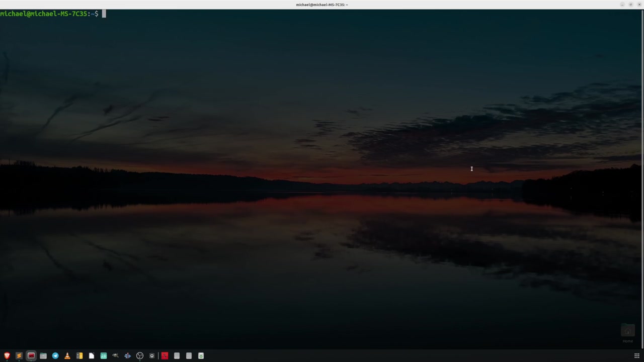Open the Calendar app showing 28
644x362 pixels.
(104, 356)
